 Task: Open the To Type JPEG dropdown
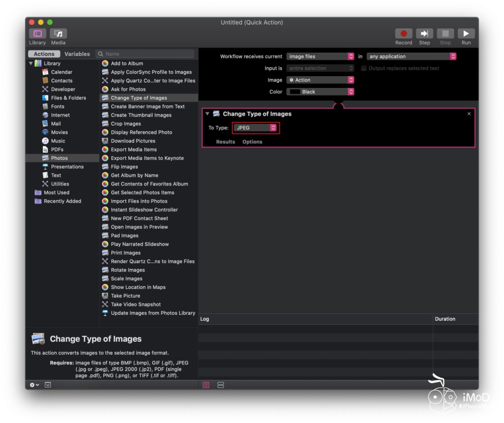(x=256, y=128)
